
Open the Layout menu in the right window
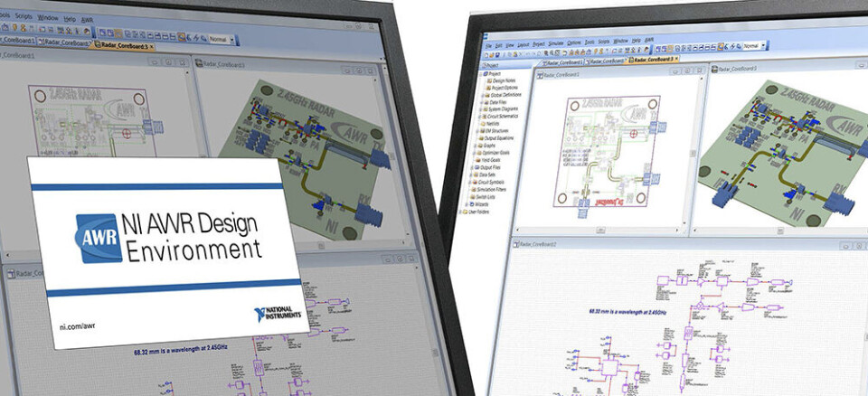(524, 45)
